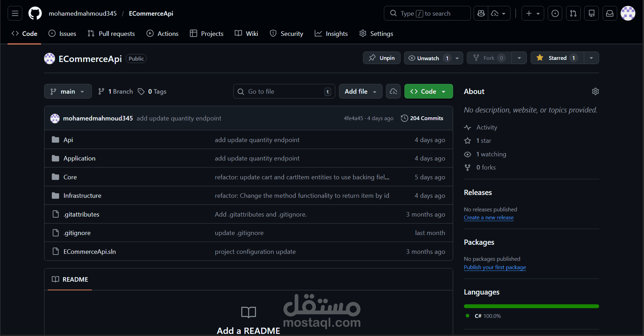
Task: Open the global navigation hamburger menu
Action: point(15,13)
